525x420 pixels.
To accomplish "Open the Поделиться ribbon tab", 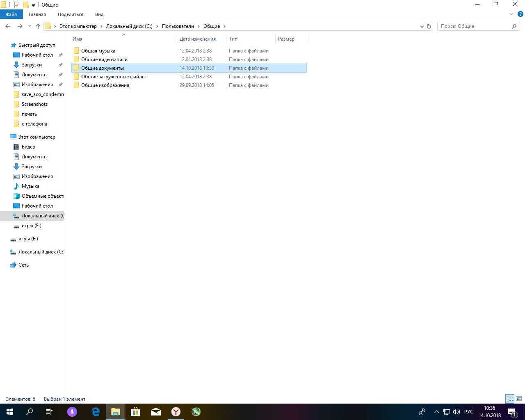I will click(x=70, y=14).
